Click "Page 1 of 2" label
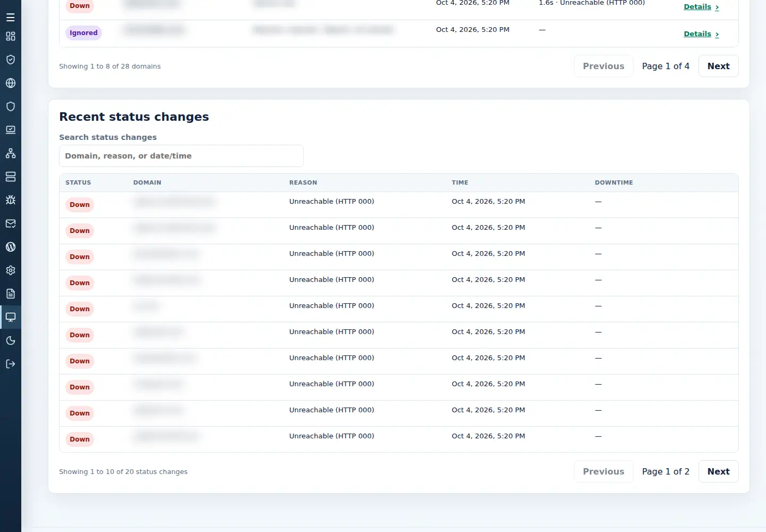Viewport: 766px width, 532px height. (665, 471)
